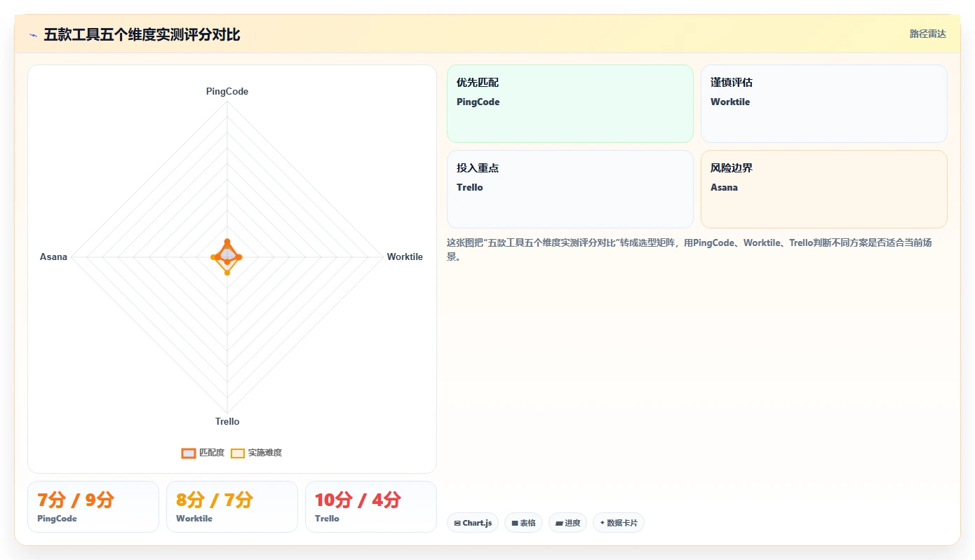Toggle the 匹配度 legend item

(x=203, y=453)
